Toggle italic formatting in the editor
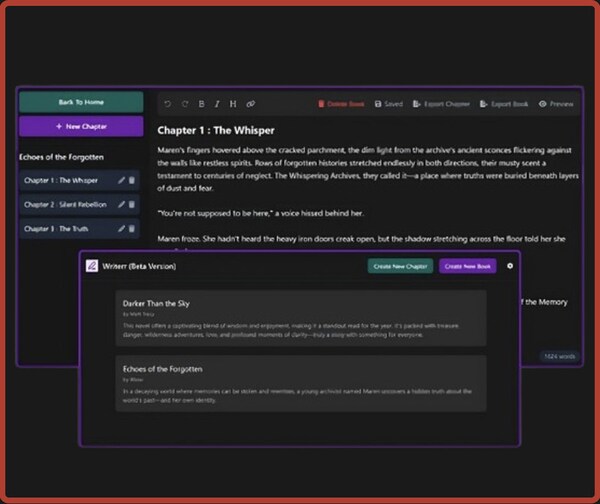Image resolution: width=600 pixels, height=504 pixels. [217, 104]
